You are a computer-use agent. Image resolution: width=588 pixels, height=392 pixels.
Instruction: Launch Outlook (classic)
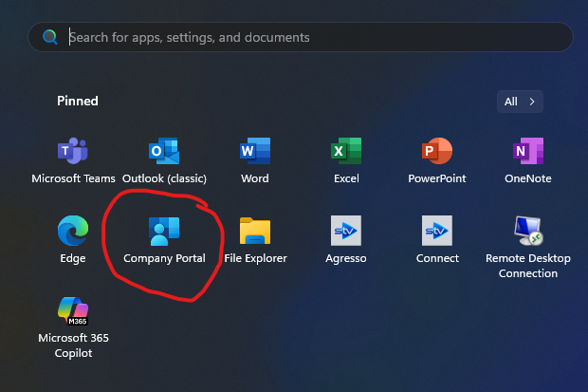click(x=164, y=160)
